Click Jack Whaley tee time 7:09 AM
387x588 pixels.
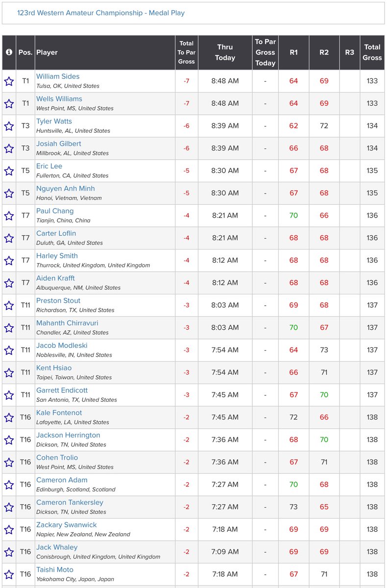pyautogui.click(x=225, y=552)
